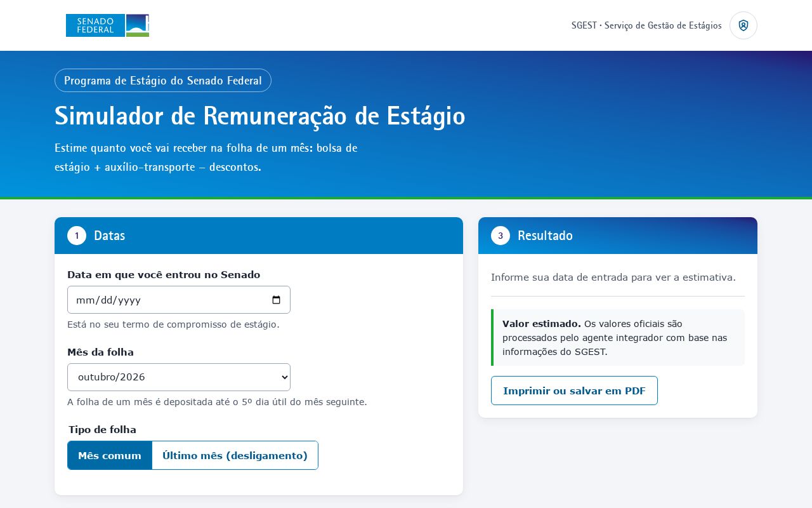
Task: Click 'Está no seu termo de compromisso' hint
Action: (173, 324)
